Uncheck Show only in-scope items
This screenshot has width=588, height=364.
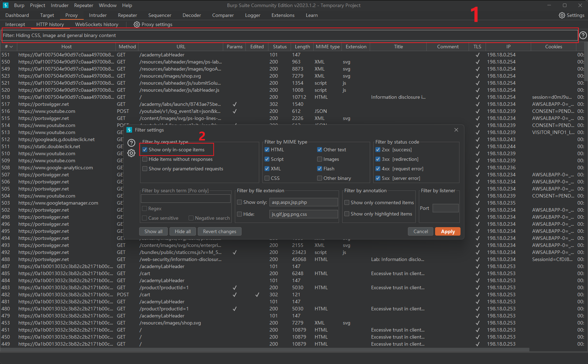point(145,150)
